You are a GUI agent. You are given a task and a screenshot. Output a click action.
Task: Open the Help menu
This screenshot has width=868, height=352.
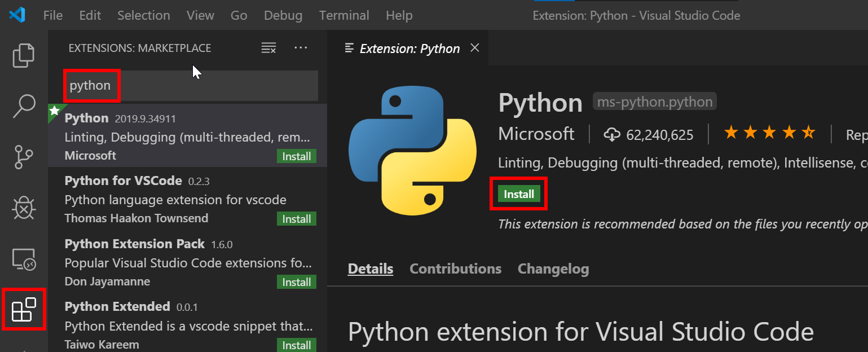click(399, 15)
